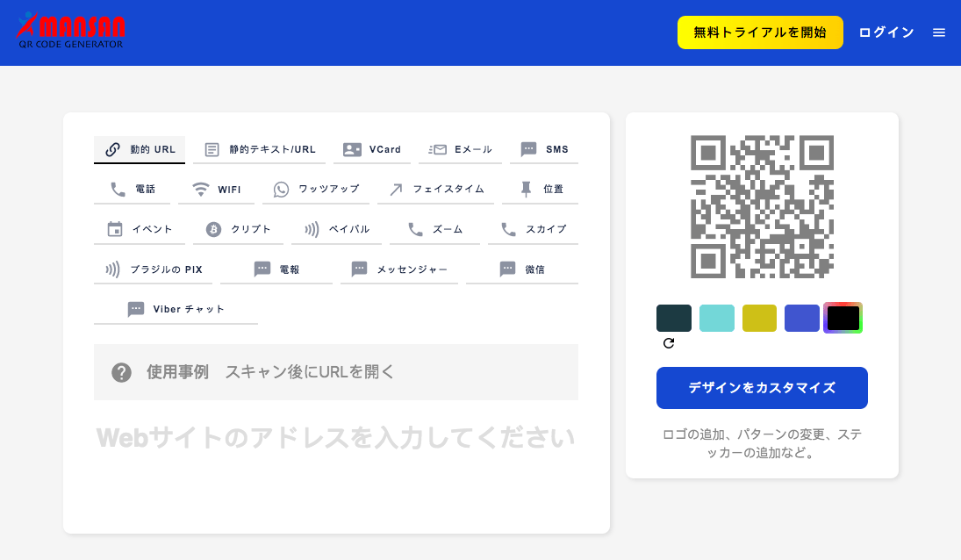Switch to the 静的テキスト/URL tab
The width and height of the screenshot is (961, 560).
coord(259,149)
